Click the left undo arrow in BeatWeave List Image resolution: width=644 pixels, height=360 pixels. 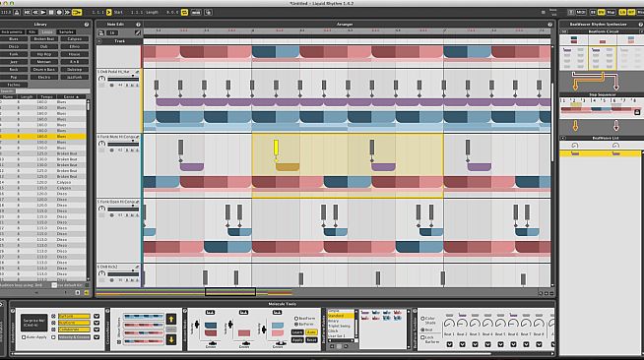[x=575, y=146]
